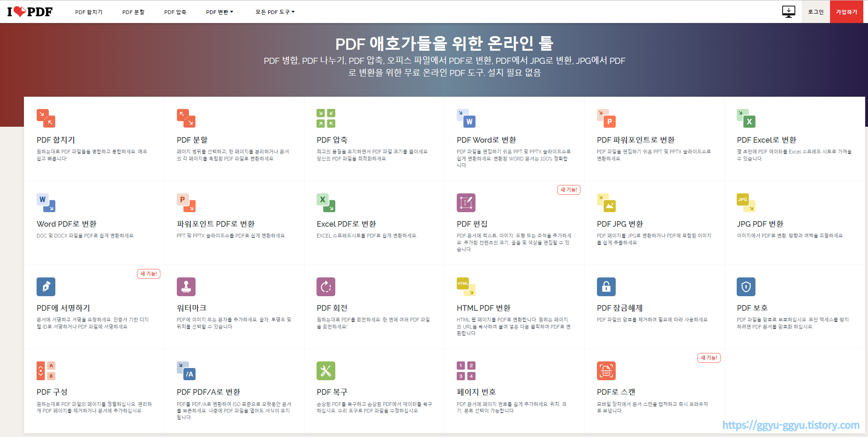Open the PDF PDF/A로 변환 icon
Screen dimensions: 868x437
(x=186, y=370)
